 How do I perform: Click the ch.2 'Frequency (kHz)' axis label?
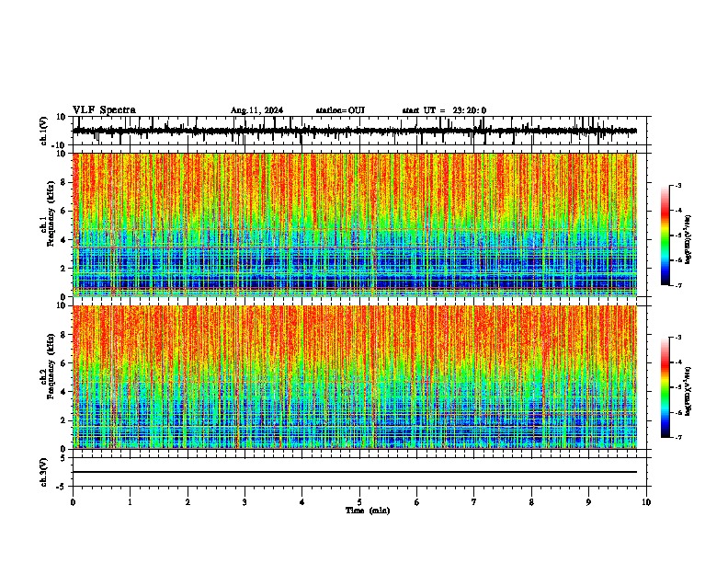[x=51, y=366]
